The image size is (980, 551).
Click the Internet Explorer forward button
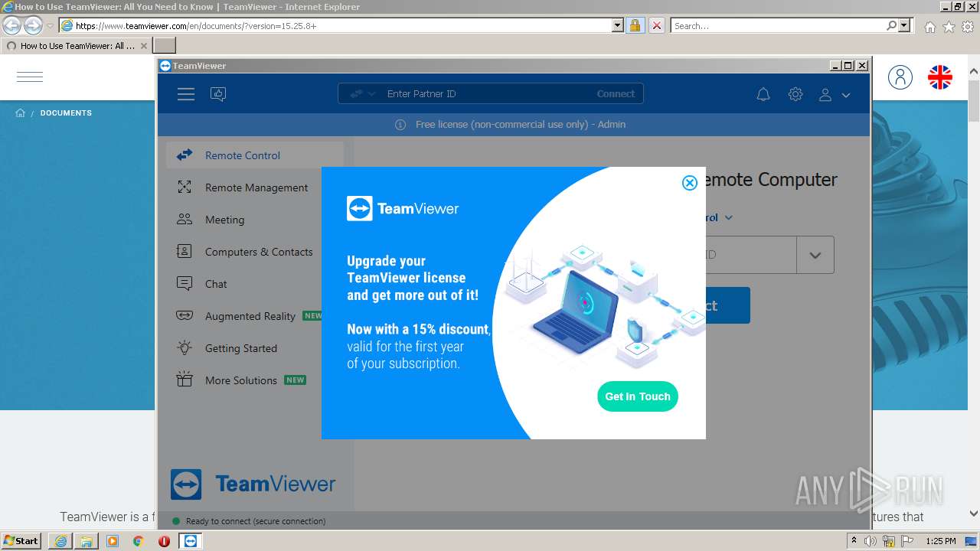click(x=33, y=25)
